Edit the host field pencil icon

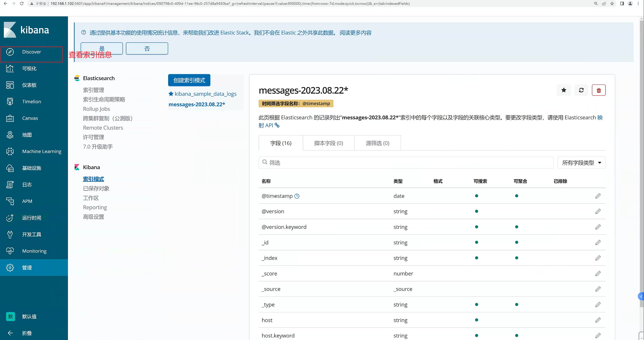point(598,320)
